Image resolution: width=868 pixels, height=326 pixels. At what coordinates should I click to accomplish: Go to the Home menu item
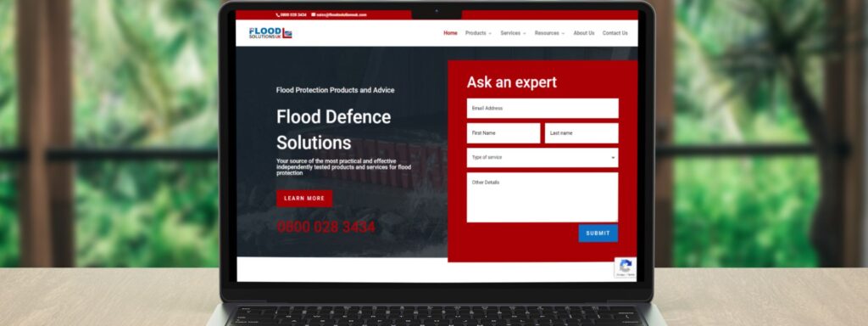(451, 33)
